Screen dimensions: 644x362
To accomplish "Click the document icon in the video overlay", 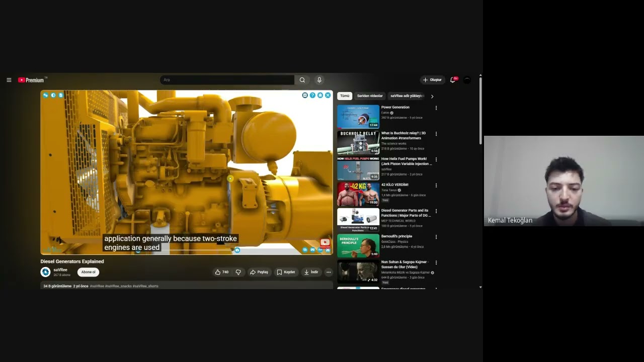I will (61, 95).
